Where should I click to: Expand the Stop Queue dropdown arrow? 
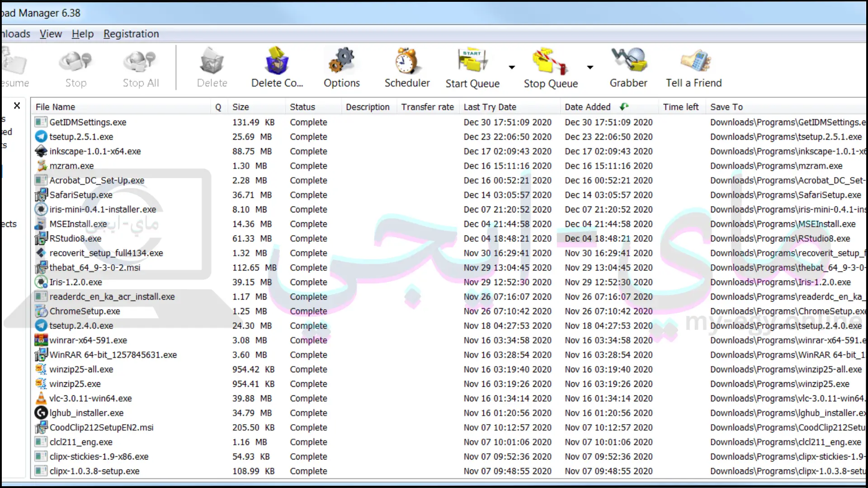590,67
